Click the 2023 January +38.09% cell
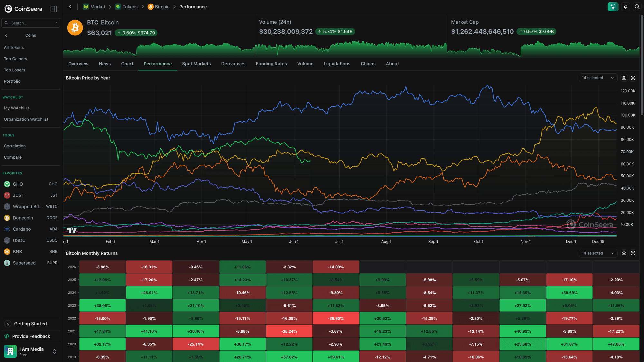 (102, 305)
